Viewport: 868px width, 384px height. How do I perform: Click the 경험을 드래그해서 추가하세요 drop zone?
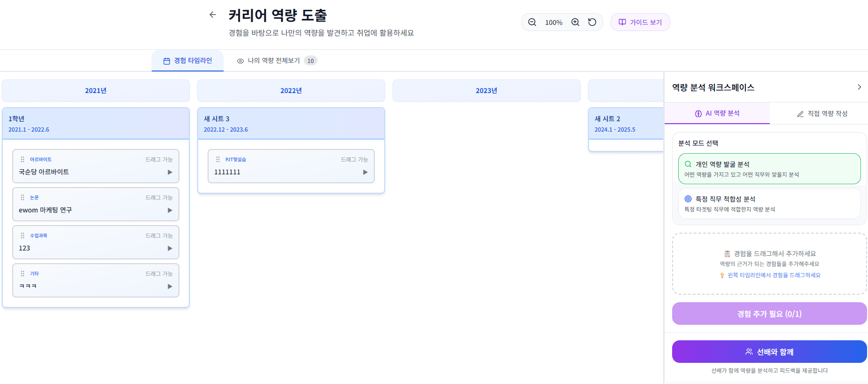coord(769,264)
